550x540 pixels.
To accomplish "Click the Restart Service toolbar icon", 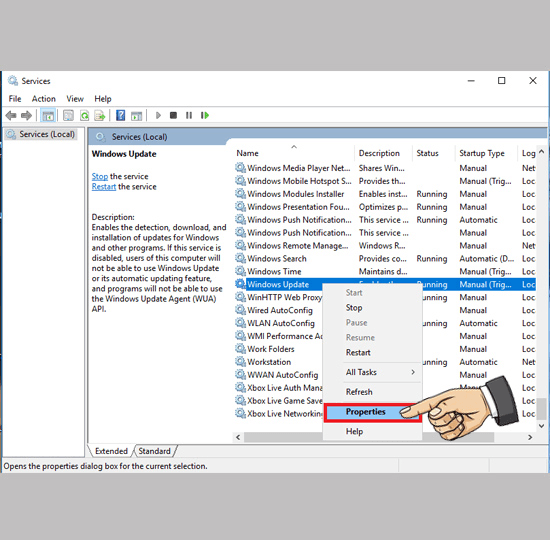I will coord(205,115).
